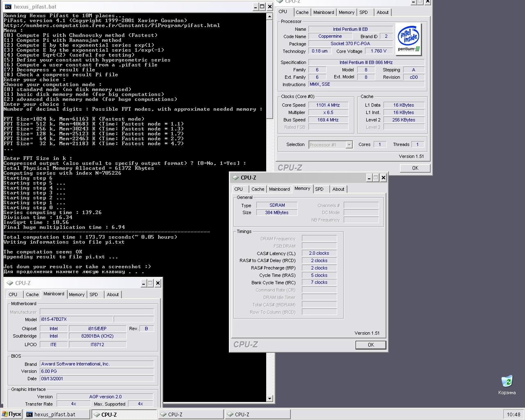Click the Level 2 cache value 256 KBytes
This screenshot has width=525, height=420.
click(404, 120)
